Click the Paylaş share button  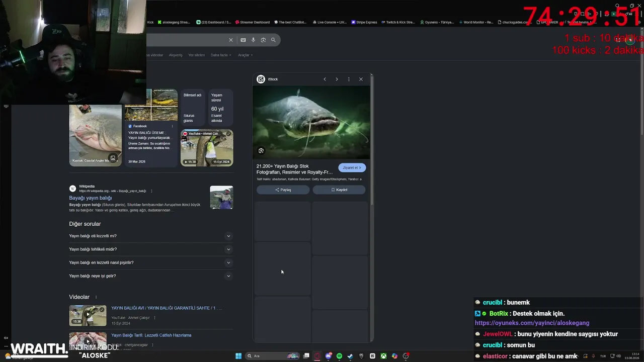283,190
